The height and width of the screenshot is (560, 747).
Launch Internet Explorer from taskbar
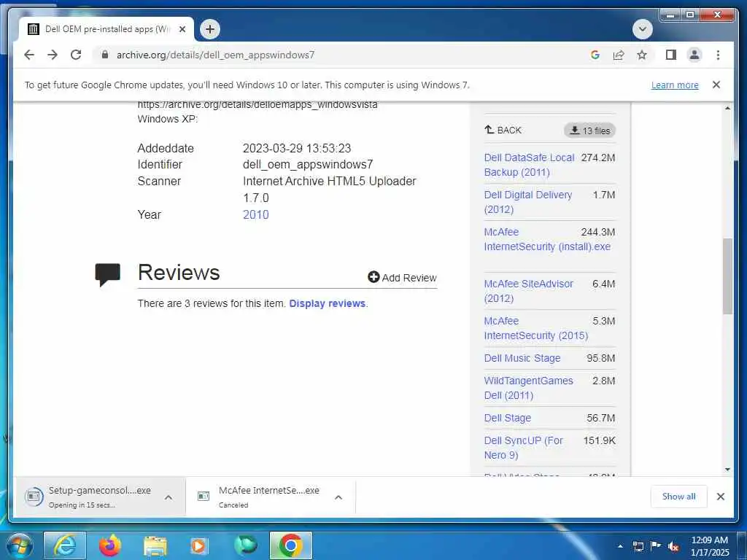[x=65, y=545]
